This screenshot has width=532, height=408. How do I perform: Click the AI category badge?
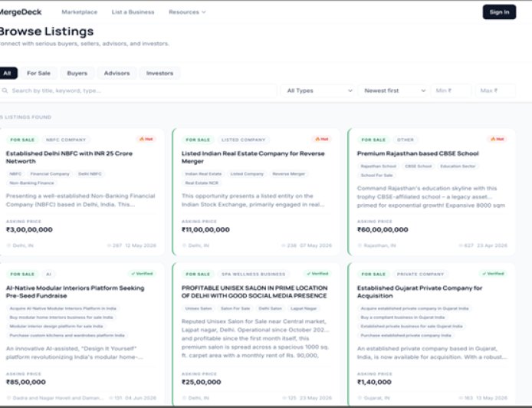click(48, 274)
